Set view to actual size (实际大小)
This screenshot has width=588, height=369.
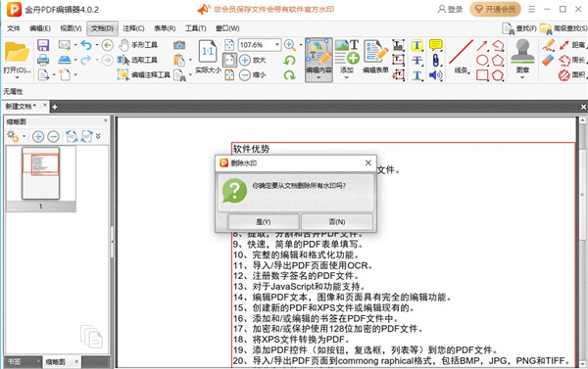click(x=208, y=57)
